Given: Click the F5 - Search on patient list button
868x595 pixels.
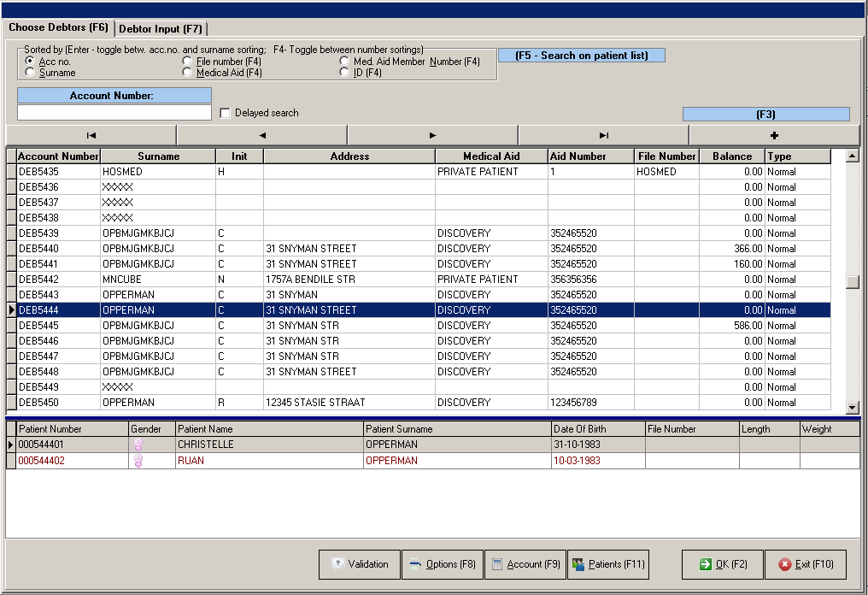Looking at the screenshot, I should 582,55.
